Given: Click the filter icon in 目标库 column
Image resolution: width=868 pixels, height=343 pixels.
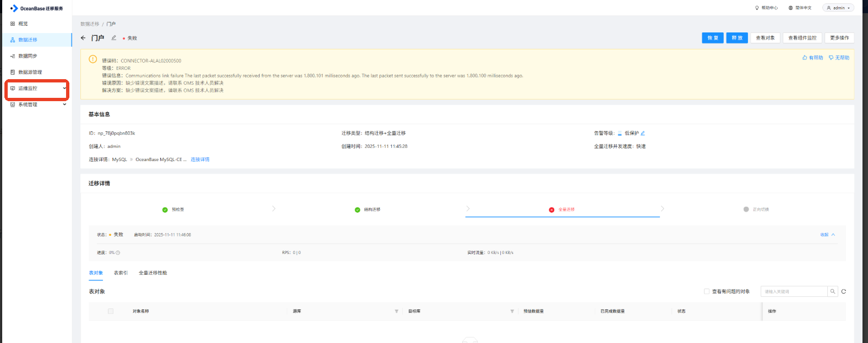Looking at the screenshot, I should pyautogui.click(x=512, y=311).
